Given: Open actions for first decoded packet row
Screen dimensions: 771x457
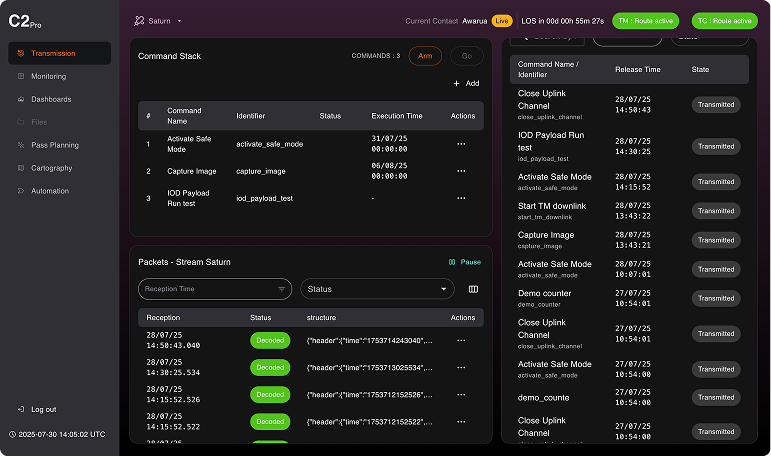Looking at the screenshot, I should (461, 340).
